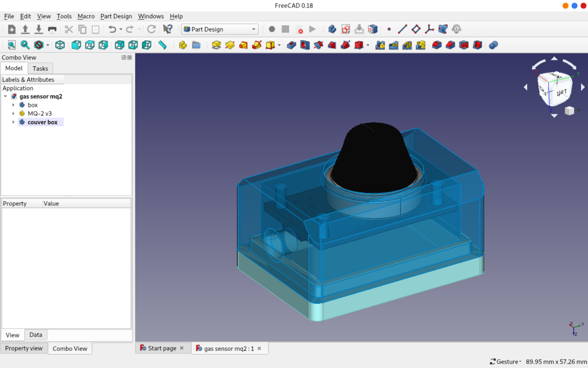This screenshot has width=588, height=368.
Task: Expand the MQ-2 v3 tree item
Action: 14,113
